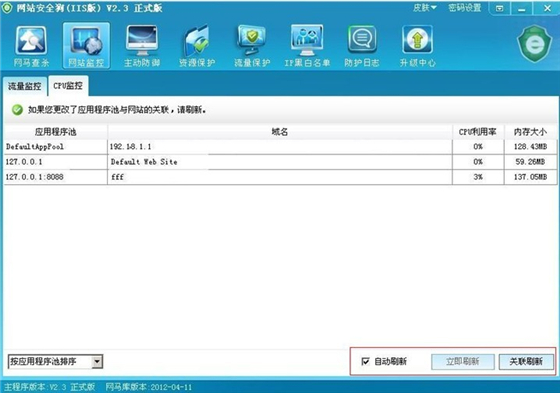Open the 皮肤 skin dropdown
Image resolution: width=560 pixels, height=393 pixels.
(x=425, y=8)
